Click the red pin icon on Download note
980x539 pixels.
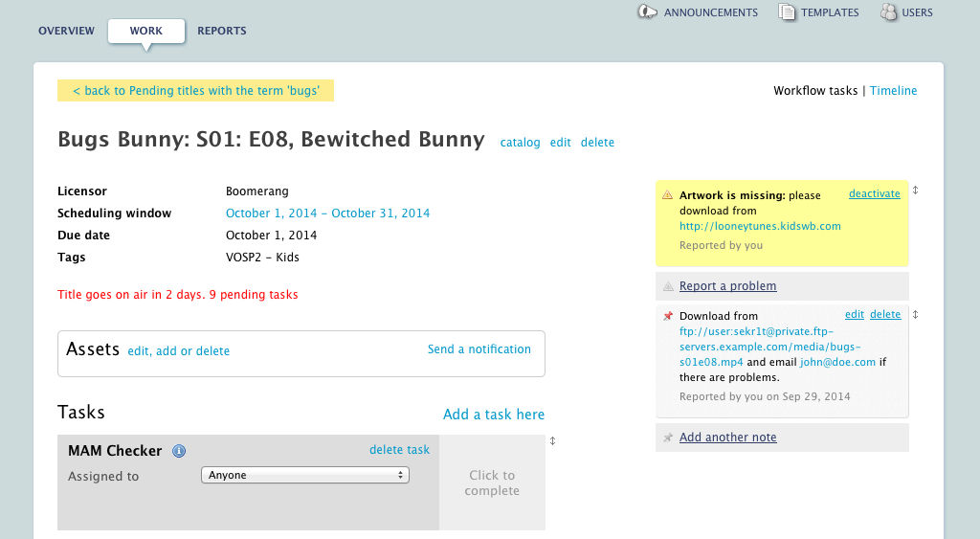(x=668, y=316)
